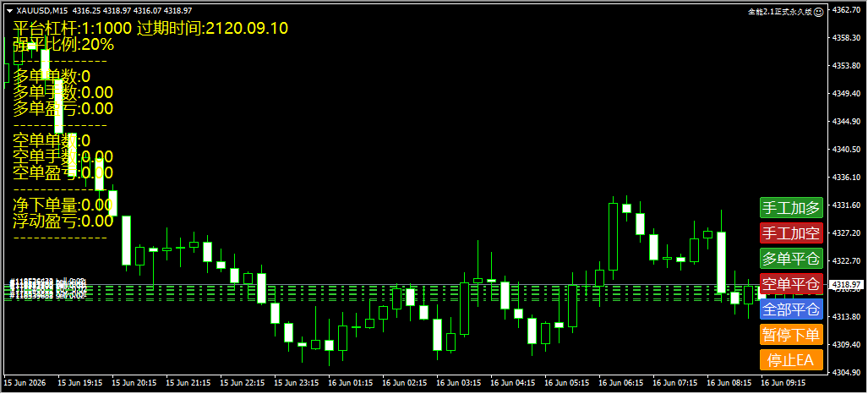This screenshot has height=394, width=868.
Task: Click the 15 Jun 19:15 time label
Action: [x=80, y=383]
